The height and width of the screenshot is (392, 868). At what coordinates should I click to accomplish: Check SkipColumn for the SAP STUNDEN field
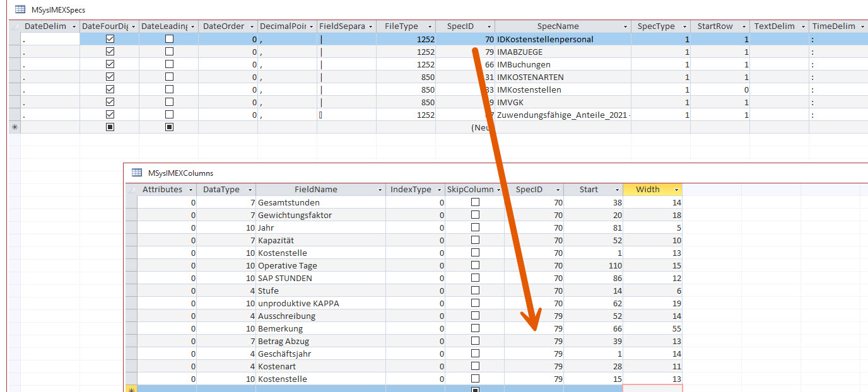(x=475, y=278)
